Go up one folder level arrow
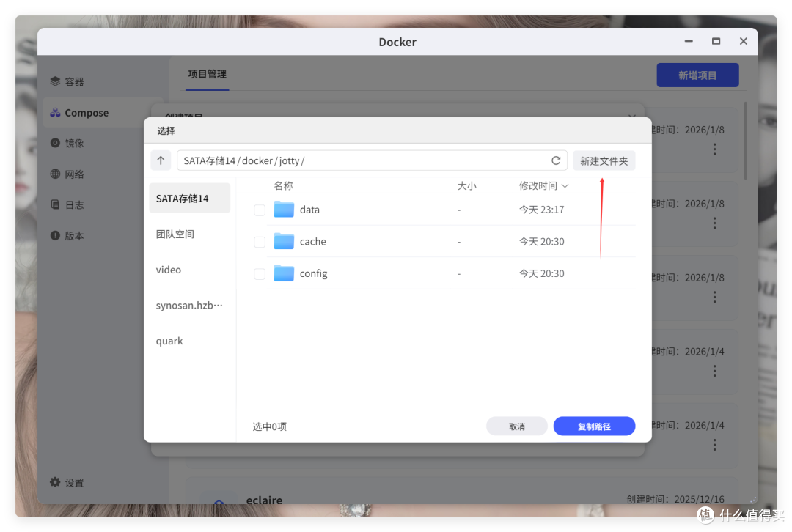792x532 pixels. [x=161, y=160]
